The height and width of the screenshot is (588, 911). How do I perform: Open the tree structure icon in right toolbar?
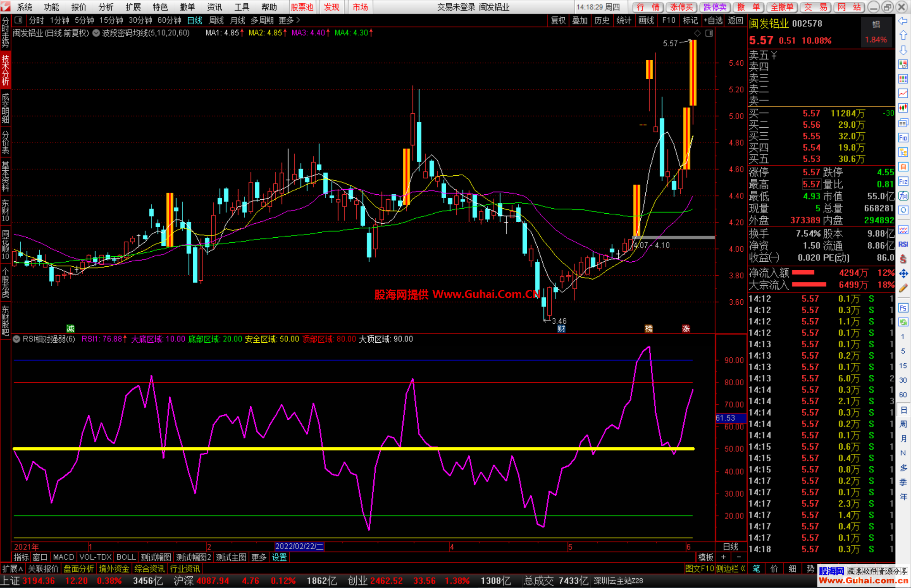[903, 152]
